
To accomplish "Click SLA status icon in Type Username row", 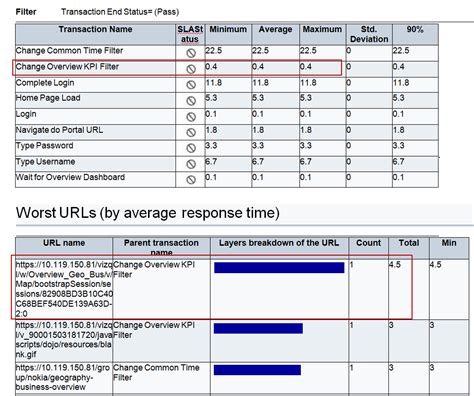I will point(191,164).
